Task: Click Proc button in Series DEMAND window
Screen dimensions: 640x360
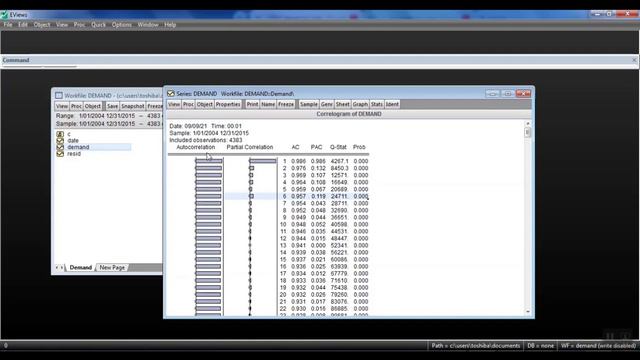Action: tap(188, 104)
